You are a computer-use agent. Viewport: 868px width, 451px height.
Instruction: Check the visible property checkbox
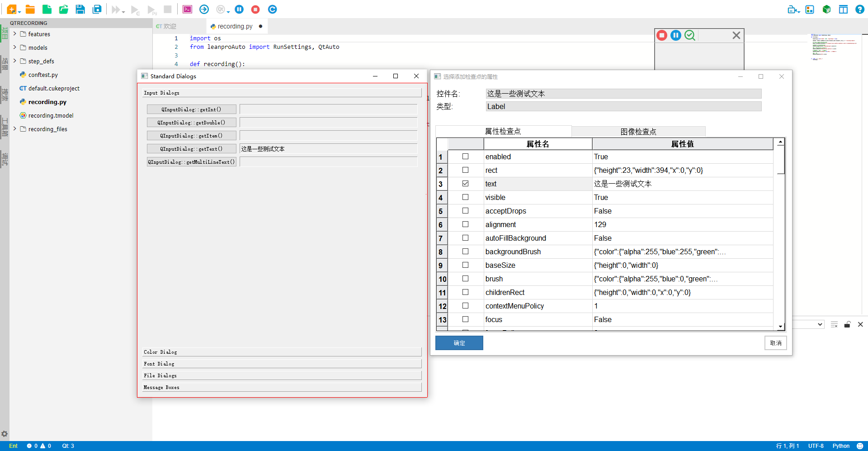click(465, 197)
